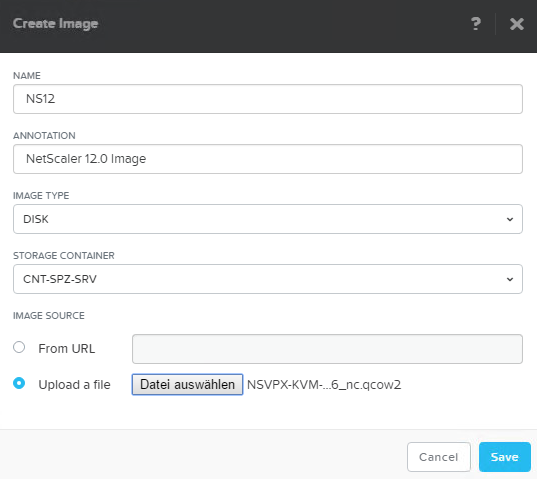Screen dimensions: 537x479
Task: Click the ANNOTATION label
Action: click(44, 136)
